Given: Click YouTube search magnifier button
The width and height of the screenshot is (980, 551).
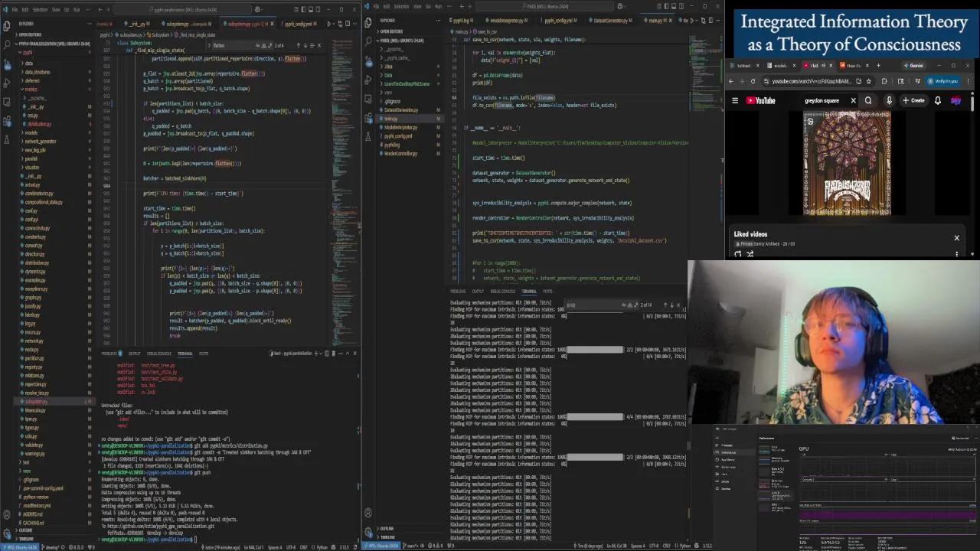Looking at the screenshot, I should [868, 100].
